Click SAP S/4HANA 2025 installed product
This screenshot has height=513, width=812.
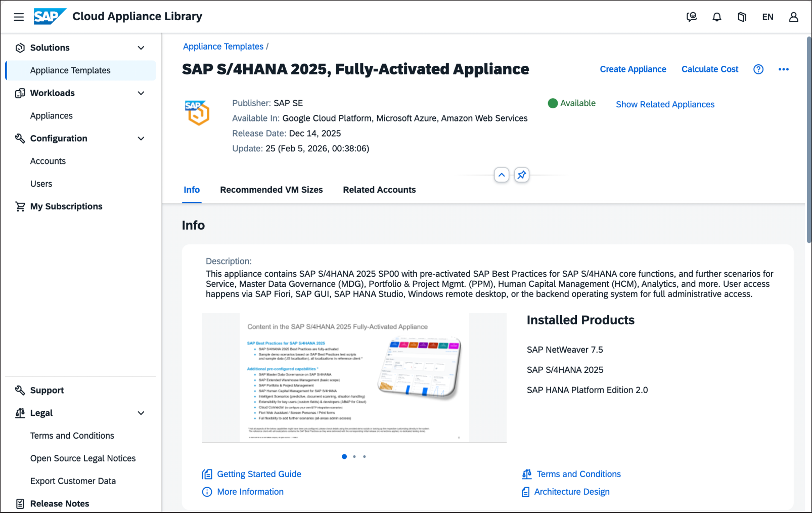[565, 370]
